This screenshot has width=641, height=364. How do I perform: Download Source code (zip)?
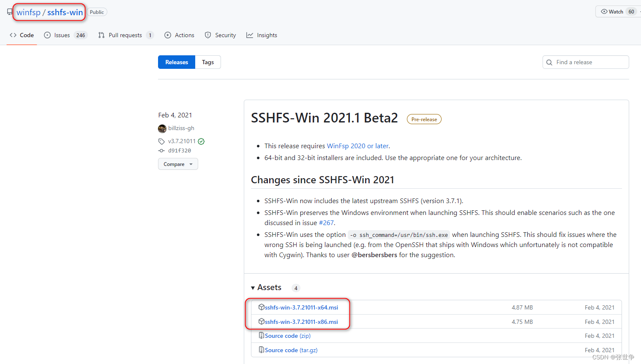[288, 336]
